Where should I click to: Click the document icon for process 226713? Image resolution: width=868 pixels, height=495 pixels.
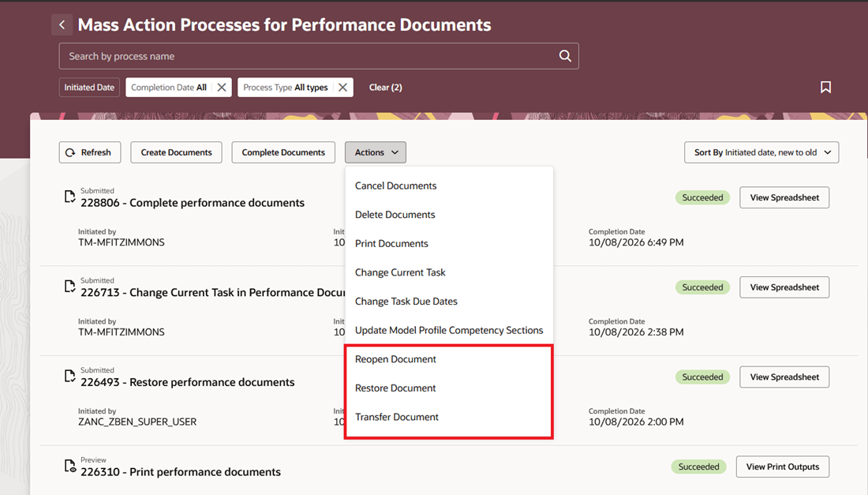(x=69, y=287)
